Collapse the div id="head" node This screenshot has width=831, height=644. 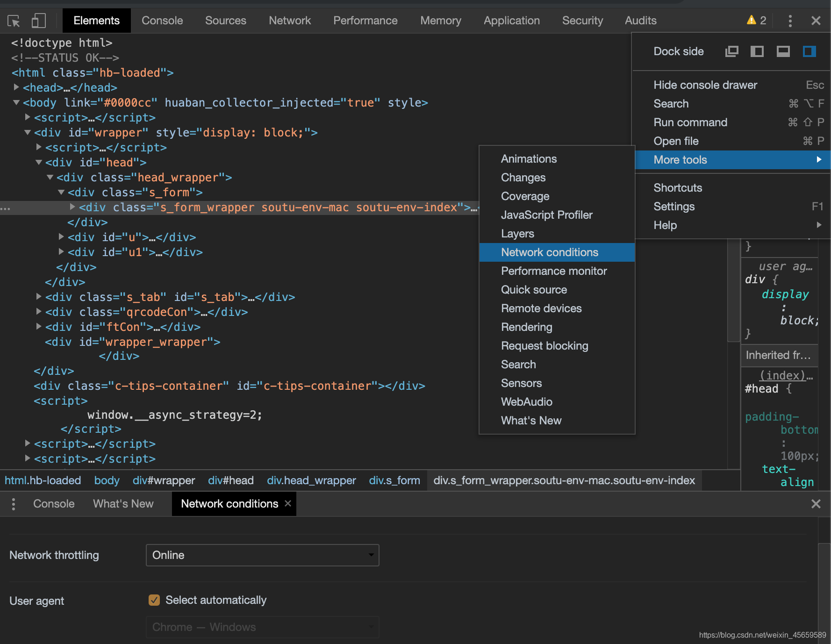[x=39, y=162]
